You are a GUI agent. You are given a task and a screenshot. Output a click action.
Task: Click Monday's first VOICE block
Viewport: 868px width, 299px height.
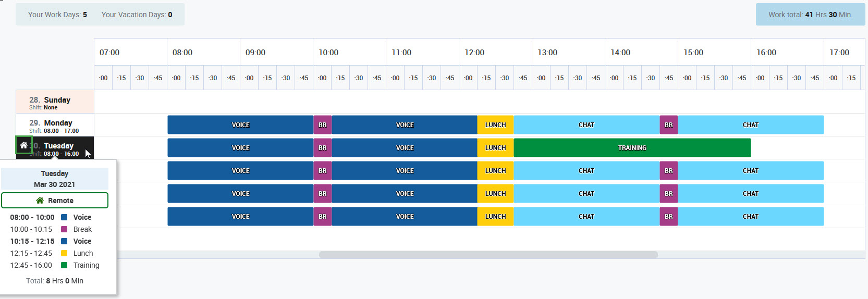pos(240,125)
